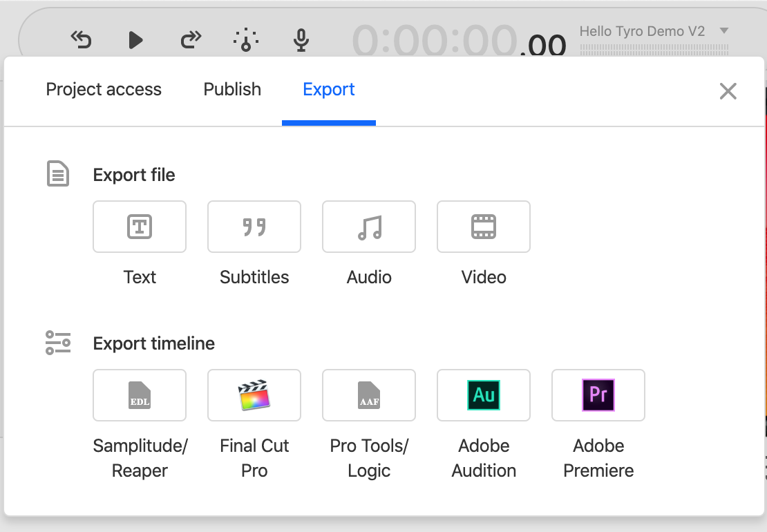Export timeline to Adobe Audition
Screen dimensions: 767x532
pos(484,395)
